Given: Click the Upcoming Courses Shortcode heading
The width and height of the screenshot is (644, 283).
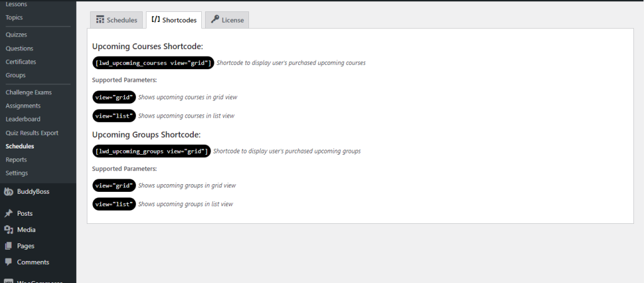Looking at the screenshot, I should tap(148, 47).
